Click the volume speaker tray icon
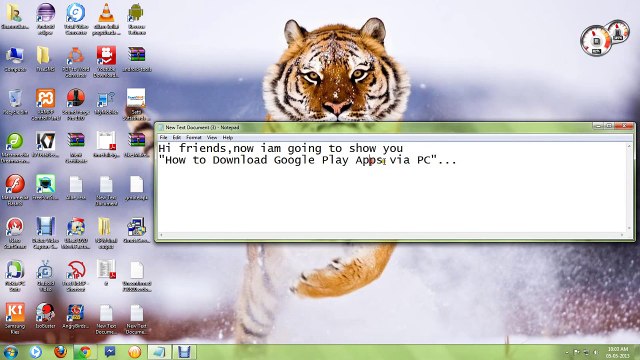The height and width of the screenshot is (360, 640). pyautogui.click(x=595, y=352)
